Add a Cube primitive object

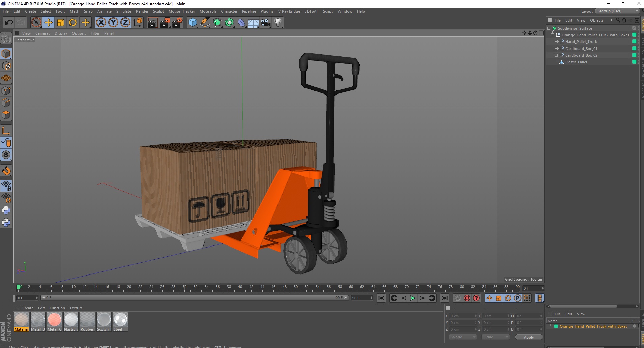tap(193, 23)
